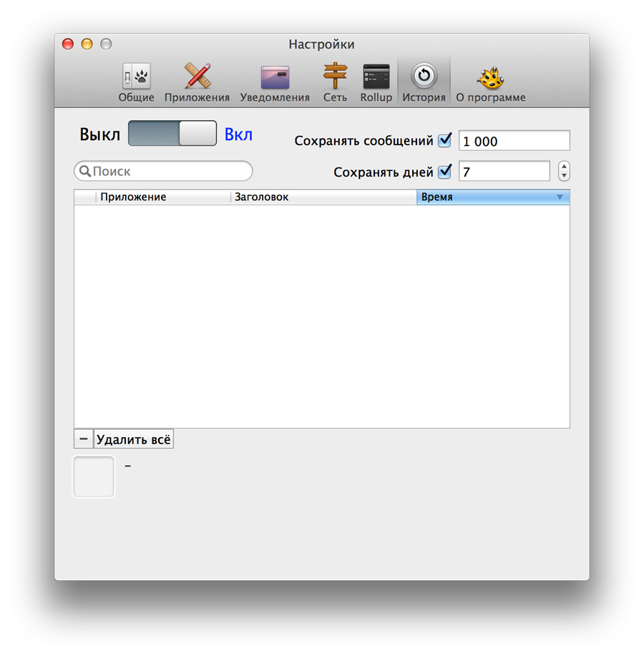Uncheck the Сохранять дней checkbox

pyautogui.click(x=445, y=172)
